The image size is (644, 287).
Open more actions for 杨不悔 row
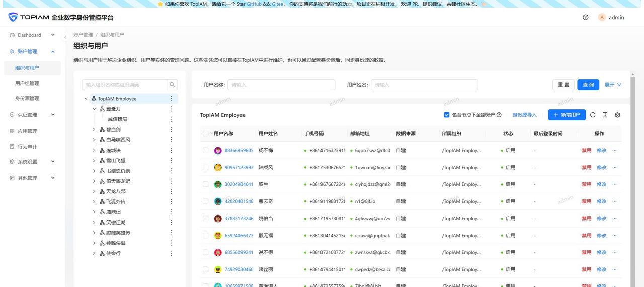[x=614, y=151]
